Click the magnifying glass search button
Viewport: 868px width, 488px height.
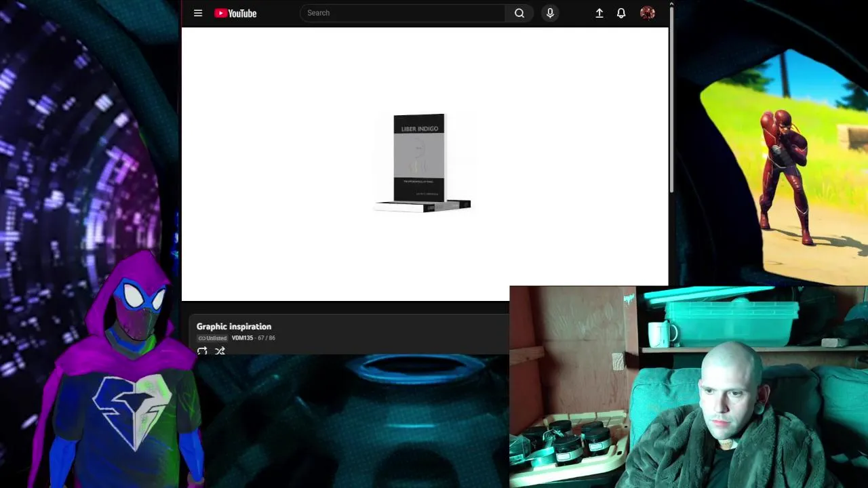[x=519, y=13]
